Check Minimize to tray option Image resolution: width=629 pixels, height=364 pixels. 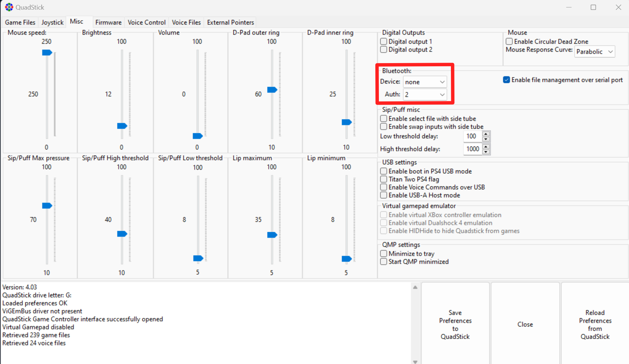point(384,254)
